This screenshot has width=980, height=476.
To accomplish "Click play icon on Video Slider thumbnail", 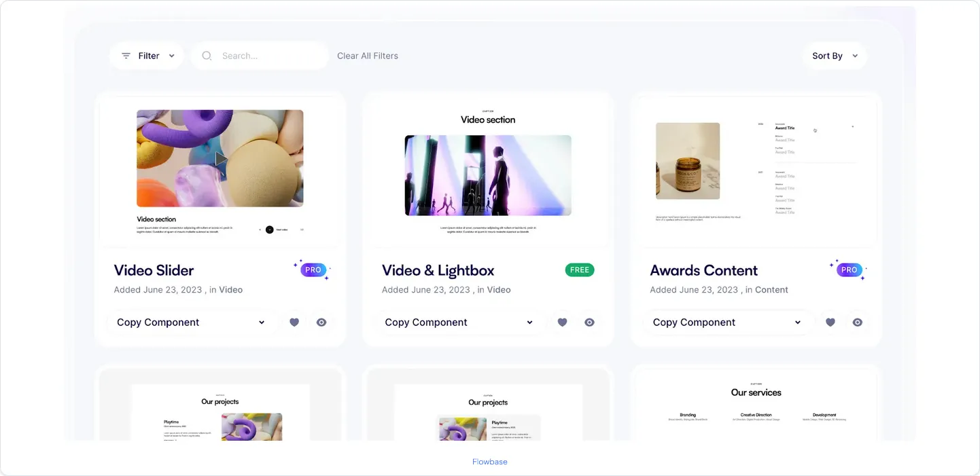I will [x=220, y=159].
